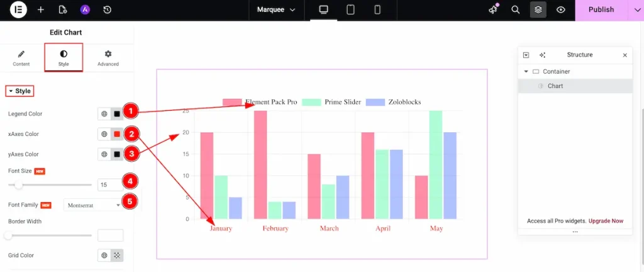Open the red xAxes Color swatch
Screen dimensions: 644x272
[117, 134]
